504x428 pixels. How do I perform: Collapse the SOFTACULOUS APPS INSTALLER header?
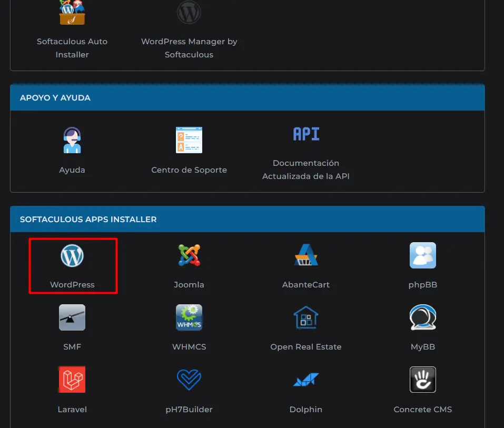coord(248,219)
